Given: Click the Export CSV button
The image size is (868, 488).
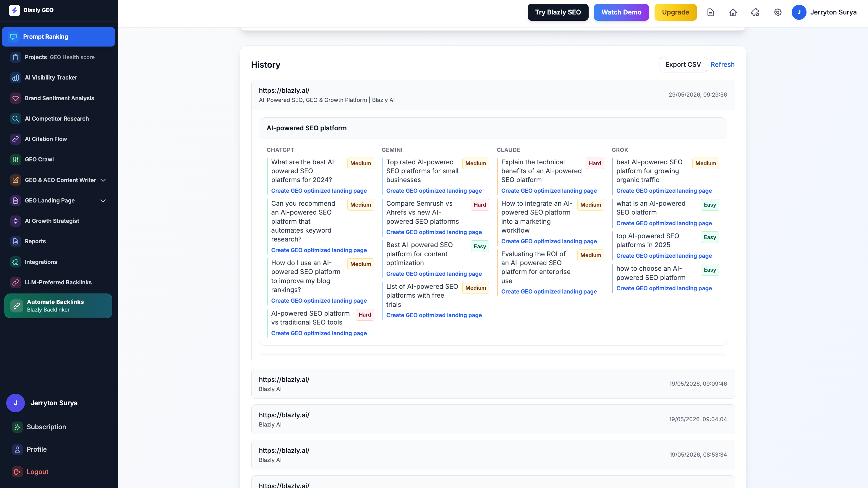Looking at the screenshot, I should coord(683,65).
